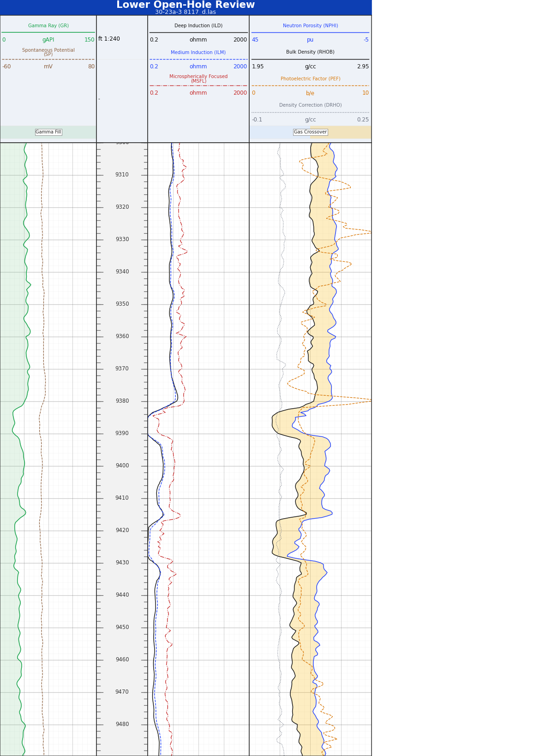534x756 pixels.
Task: Click the 30-23a-3 8117_d.las file name
Action: [186, 12]
